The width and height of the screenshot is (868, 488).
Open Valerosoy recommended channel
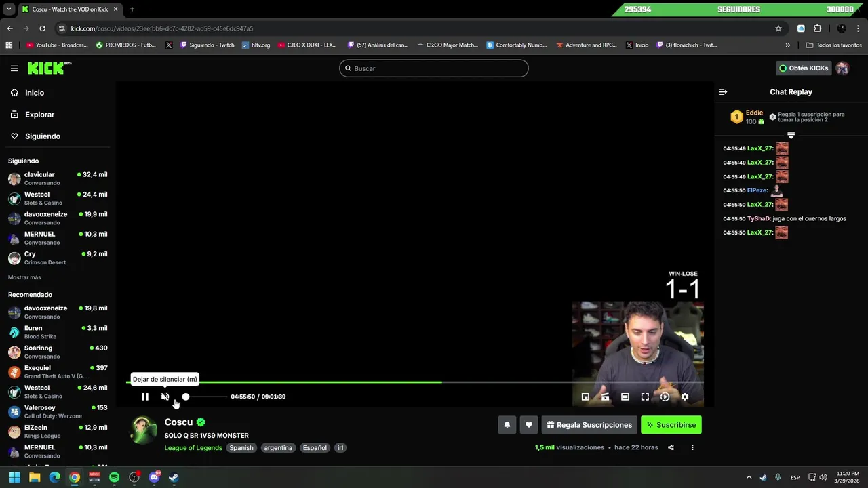(58, 411)
